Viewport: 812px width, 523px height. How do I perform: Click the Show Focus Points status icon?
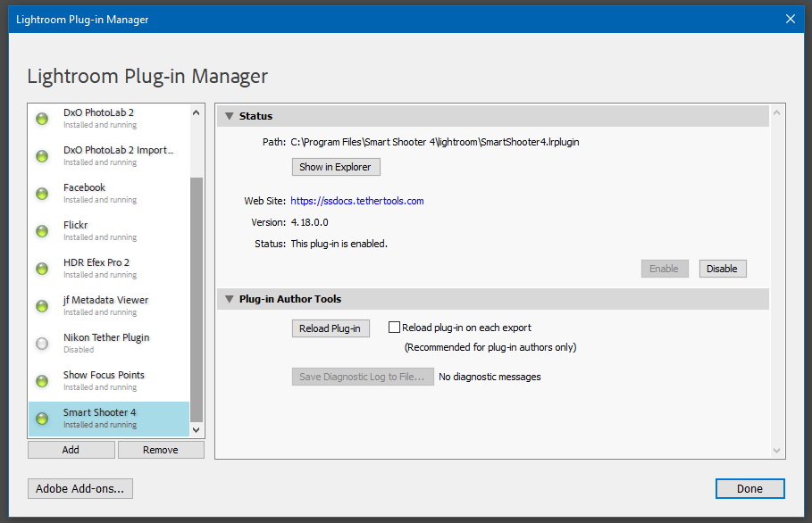[x=42, y=381]
